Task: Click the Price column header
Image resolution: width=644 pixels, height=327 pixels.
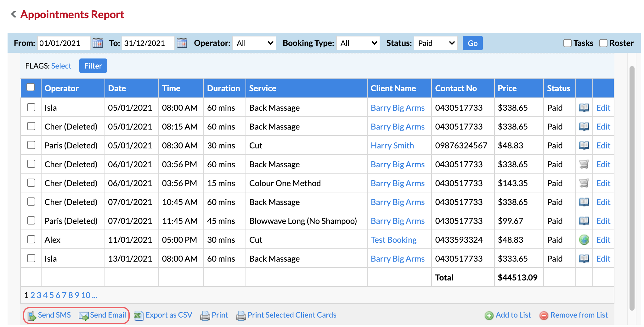Action: click(x=519, y=88)
